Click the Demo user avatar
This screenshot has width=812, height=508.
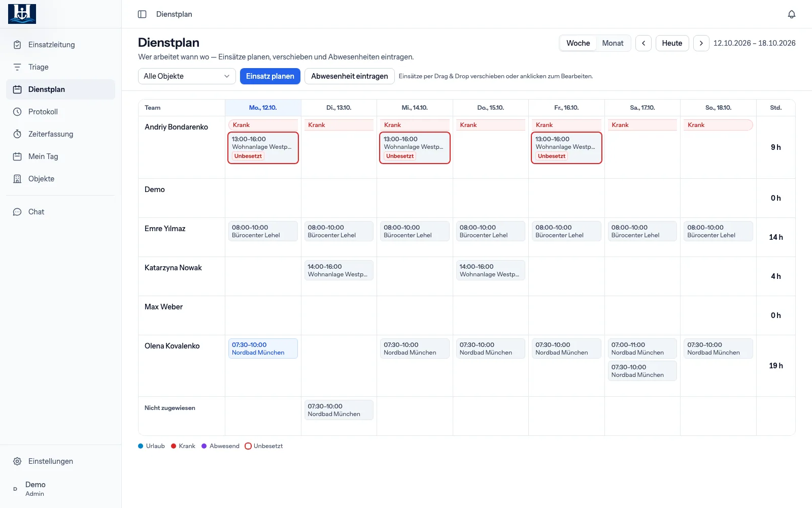pyautogui.click(x=15, y=489)
